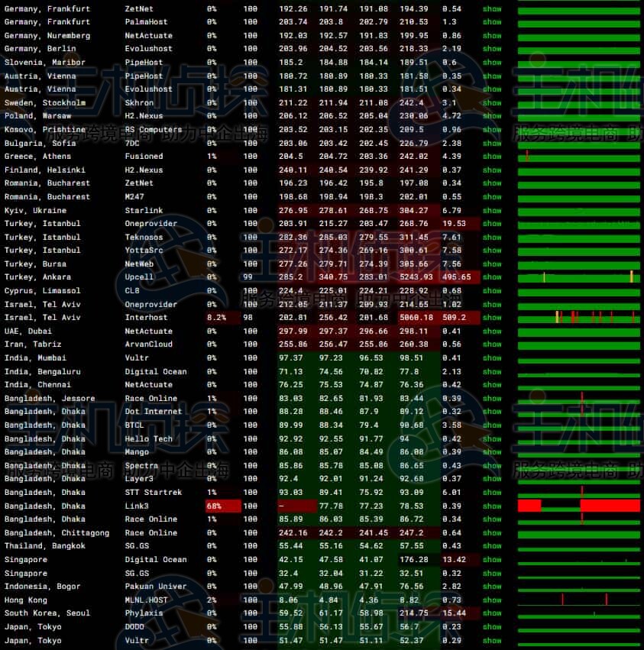Click show link for Hong Kong MLNL.HOST
Image resolution: width=644 pixels, height=650 pixels.
tap(492, 600)
